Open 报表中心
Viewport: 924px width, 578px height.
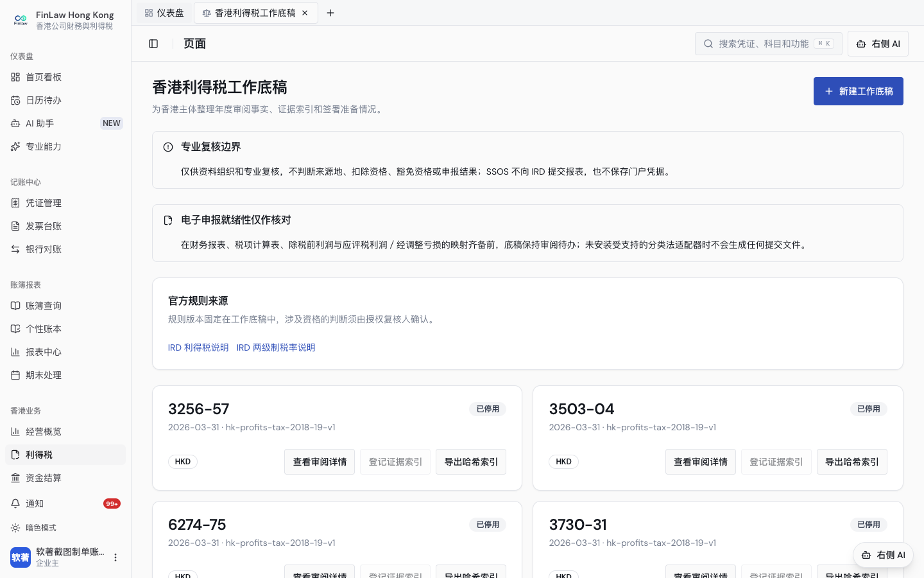click(x=65, y=352)
